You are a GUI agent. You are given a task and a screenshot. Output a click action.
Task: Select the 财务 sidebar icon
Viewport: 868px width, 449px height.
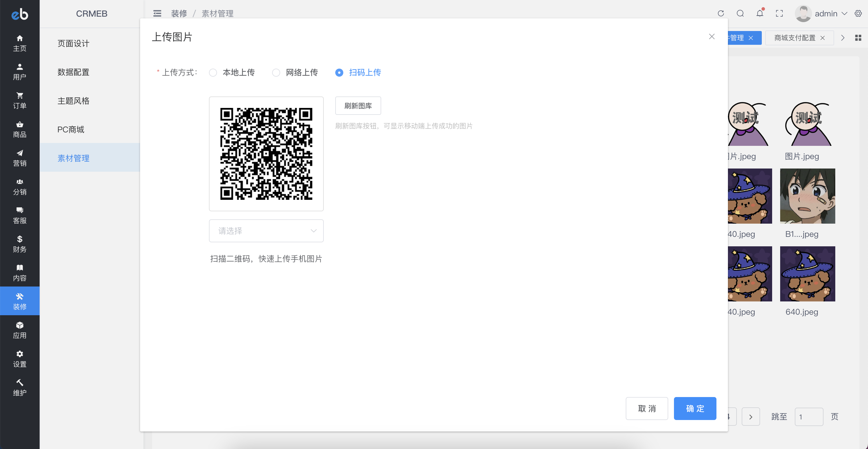19,244
